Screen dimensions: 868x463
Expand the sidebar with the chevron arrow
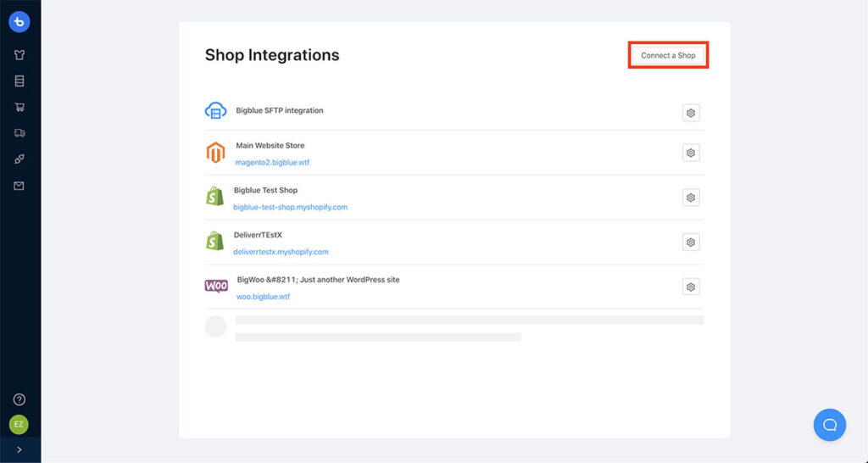click(19, 449)
